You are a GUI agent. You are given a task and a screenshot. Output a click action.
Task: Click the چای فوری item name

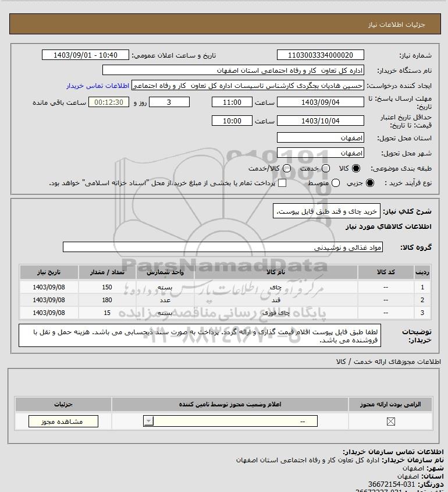(x=276, y=313)
